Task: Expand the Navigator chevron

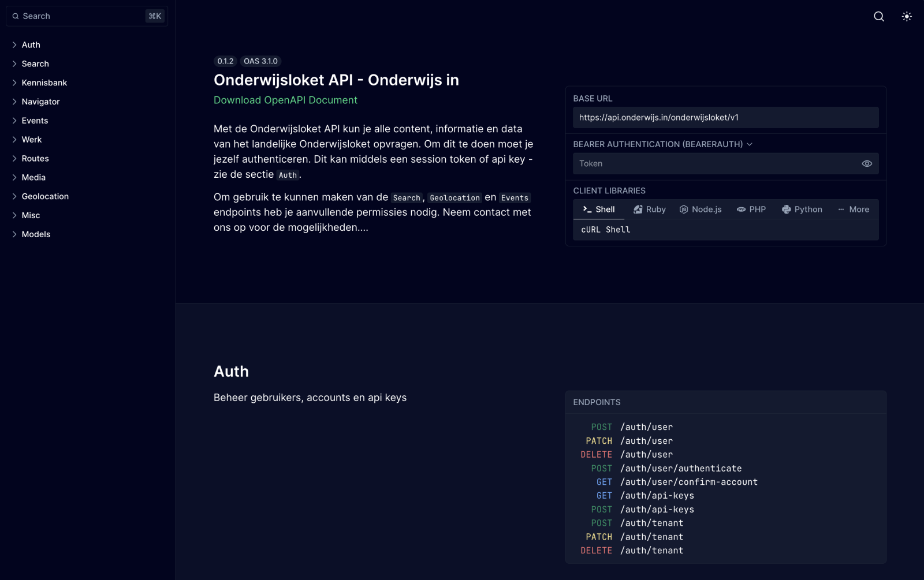Action: tap(14, 102)
